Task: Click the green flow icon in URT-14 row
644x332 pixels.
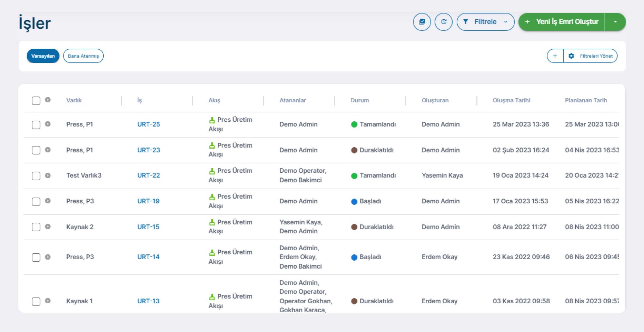Action: pos(212,253)
